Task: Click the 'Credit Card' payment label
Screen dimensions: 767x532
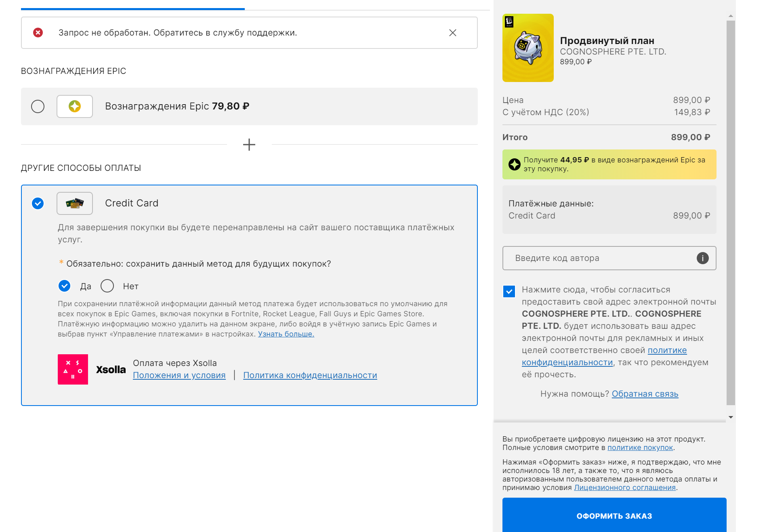Action: (132, 203)
